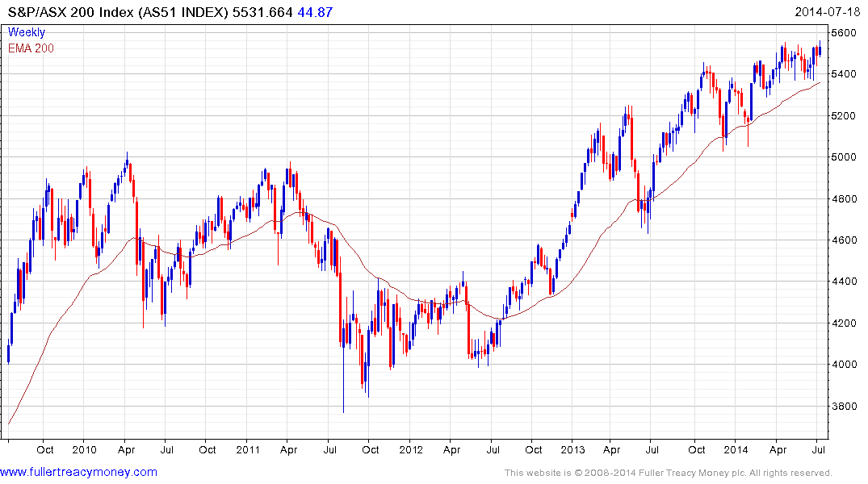Click the 2014 year axis label
The image size is (868, 484).
coord(736,449)
